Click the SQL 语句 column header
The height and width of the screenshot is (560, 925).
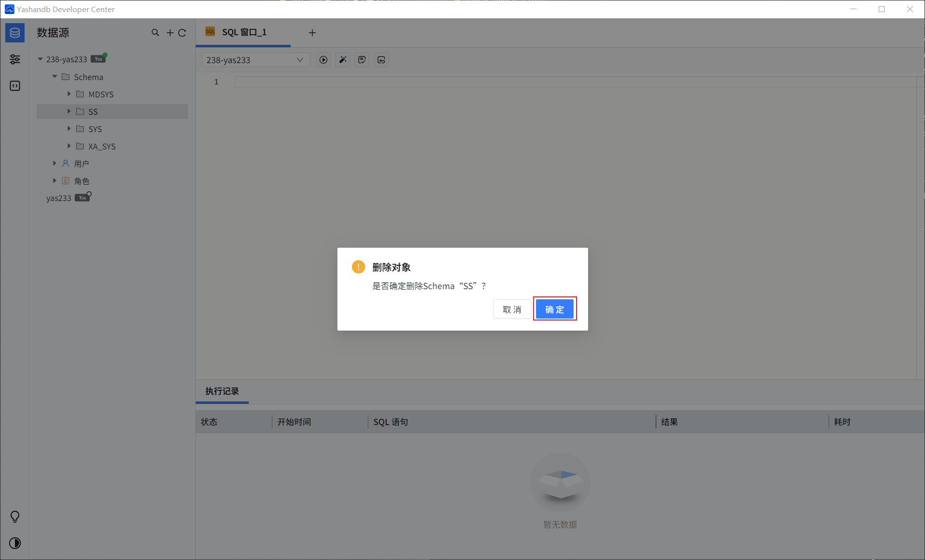[x=390, y=422]
